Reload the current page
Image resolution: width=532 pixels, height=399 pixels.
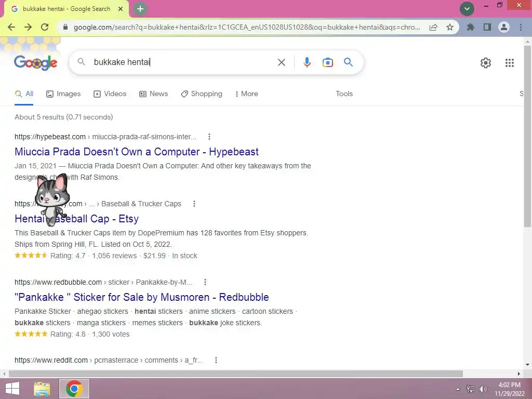[45, 27]
